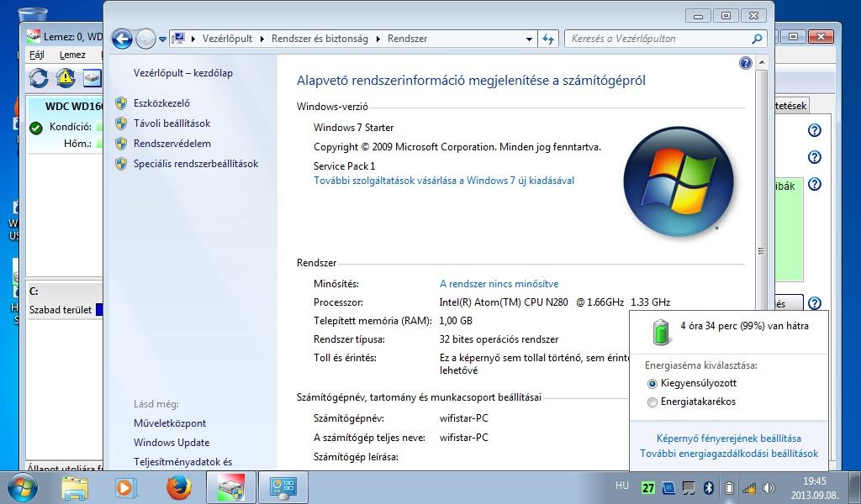Click the A rendszer nincs minősítve link
Viewport: 861px width, 504px height.
click(499, 284)
